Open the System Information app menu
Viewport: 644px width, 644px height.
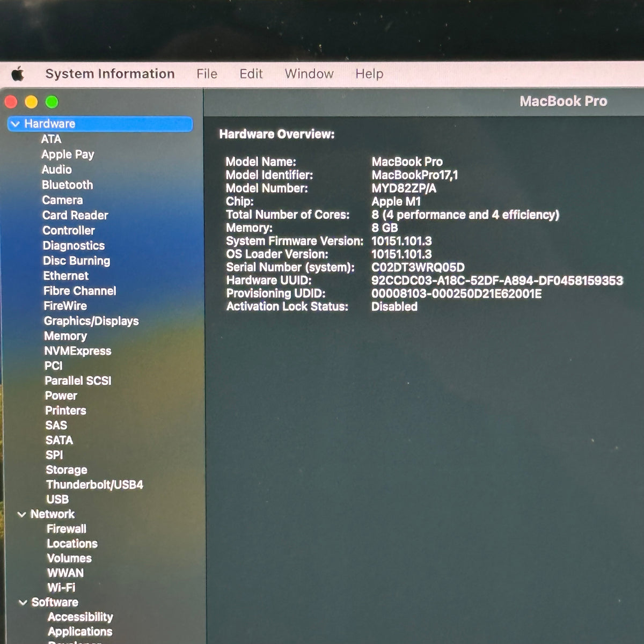point(110,74)
